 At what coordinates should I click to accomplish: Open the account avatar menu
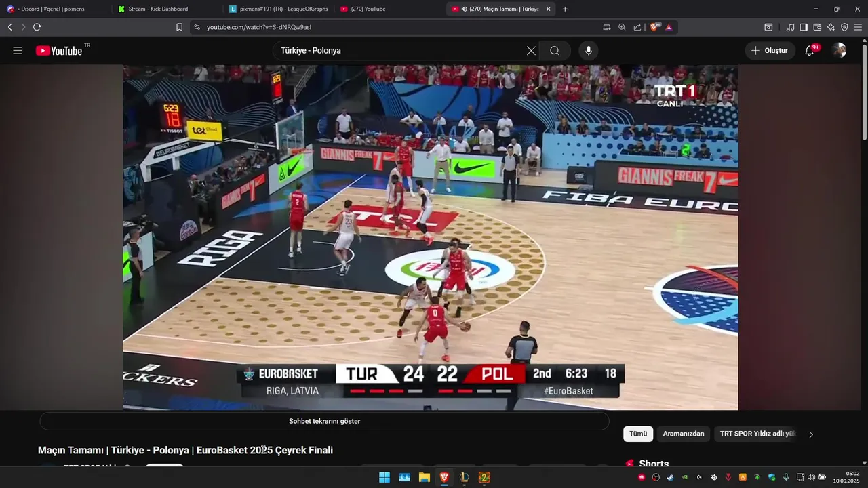tap(840, 51)
